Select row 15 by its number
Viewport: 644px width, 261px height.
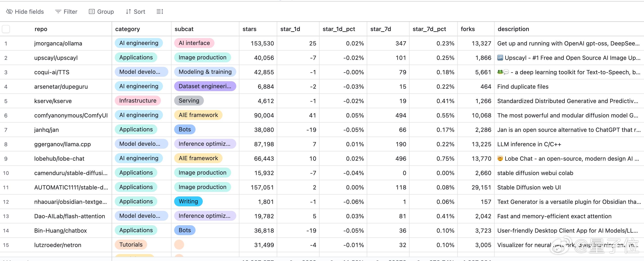[x=6, y=245]
